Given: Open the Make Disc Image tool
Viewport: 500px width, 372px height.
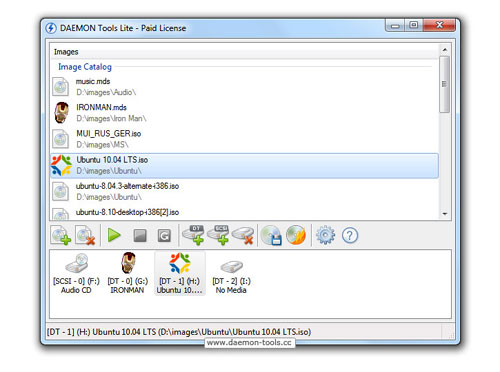Looking at the screenshot, I should (271, 235).
